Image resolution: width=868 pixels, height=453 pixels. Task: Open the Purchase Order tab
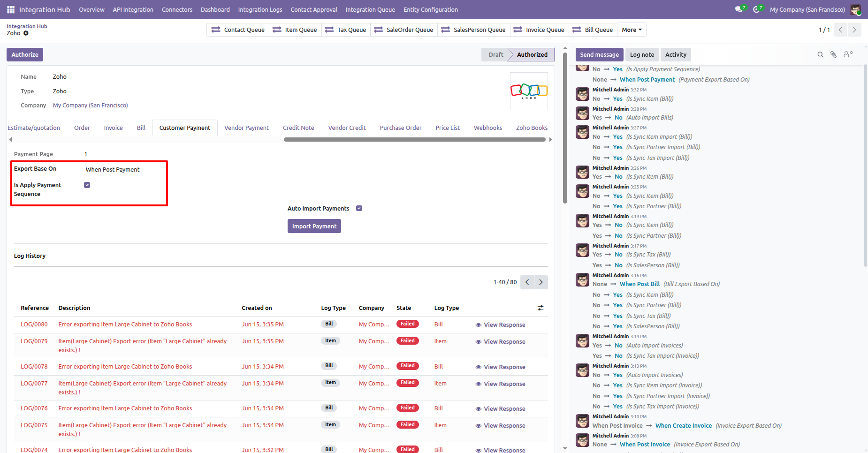click(x=401, y=128)
